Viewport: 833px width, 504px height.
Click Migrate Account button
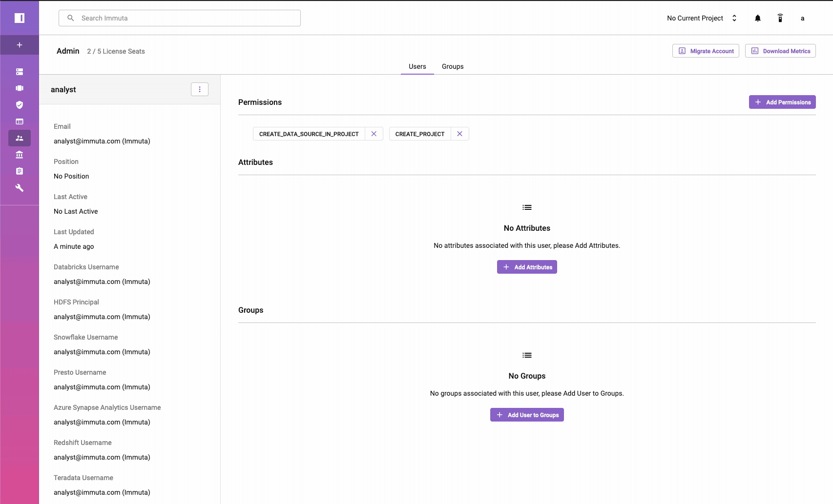(706, 51)
